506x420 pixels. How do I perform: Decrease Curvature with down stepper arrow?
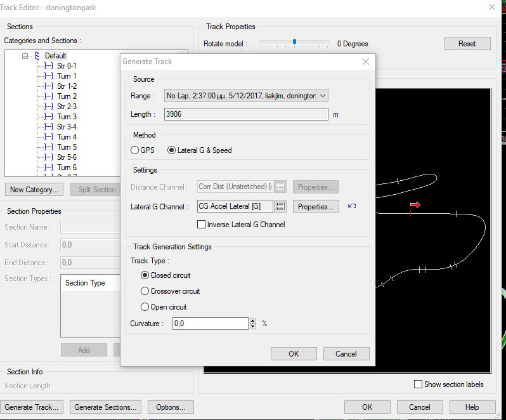tap(253, 326)
